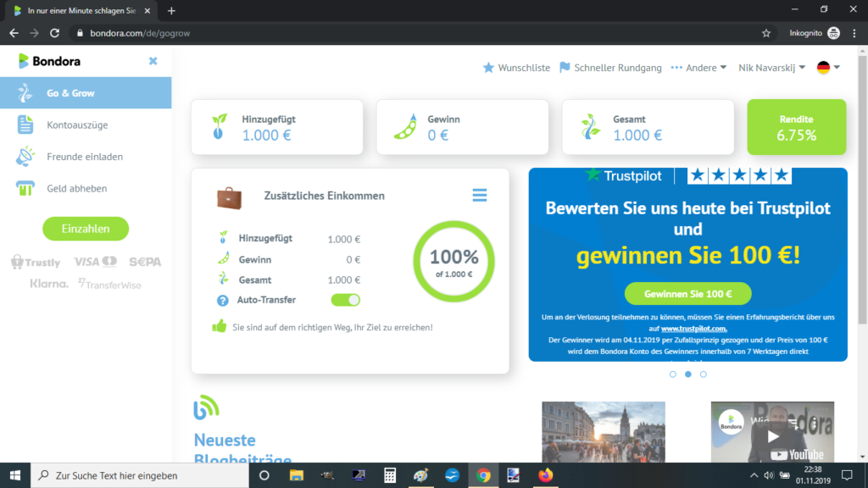This screenshot has width=868, height=488.
Task: Click the briefcase icon of Zusätzliches Einkommen
Action: coord(229,197)
